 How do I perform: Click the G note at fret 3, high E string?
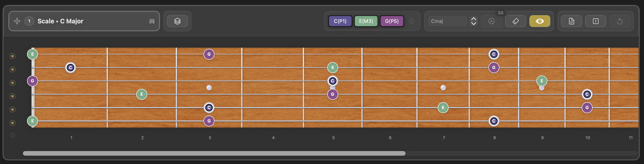click(209, 54)
